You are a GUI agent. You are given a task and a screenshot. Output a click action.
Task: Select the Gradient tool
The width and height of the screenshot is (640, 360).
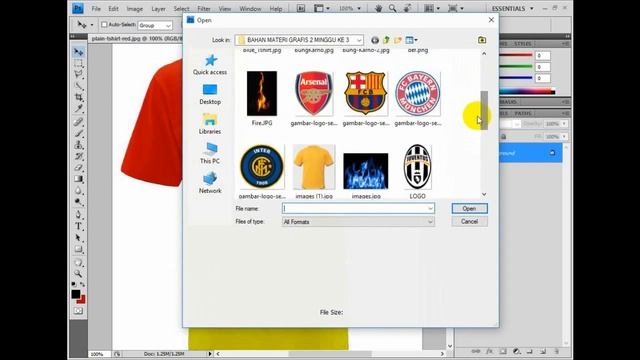[78, 179]
